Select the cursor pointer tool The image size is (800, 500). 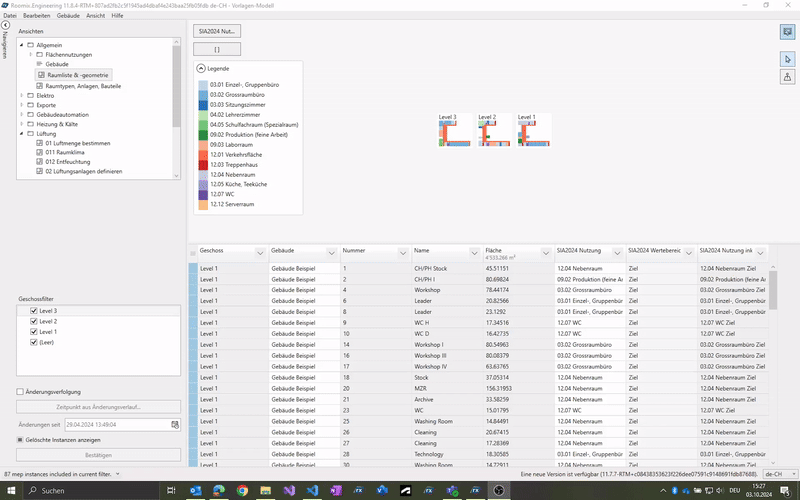click(x=787, y=59)
